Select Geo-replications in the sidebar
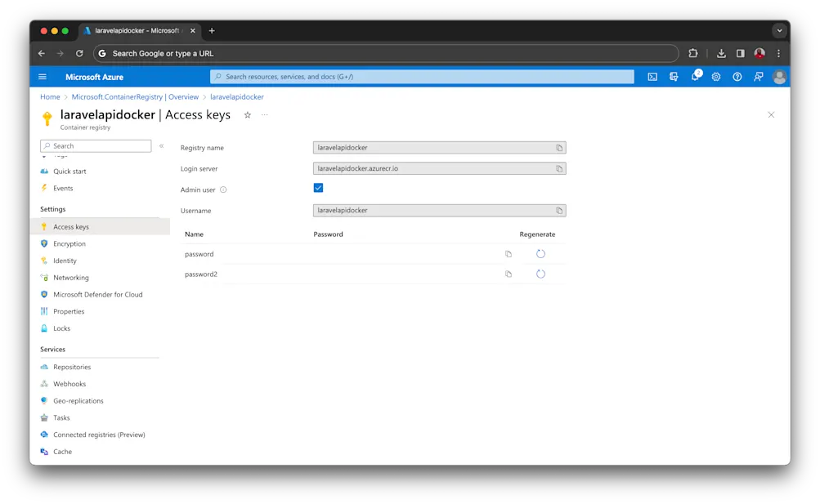The height and width of the screenshot is (504, 820). [x=77, y=400]
